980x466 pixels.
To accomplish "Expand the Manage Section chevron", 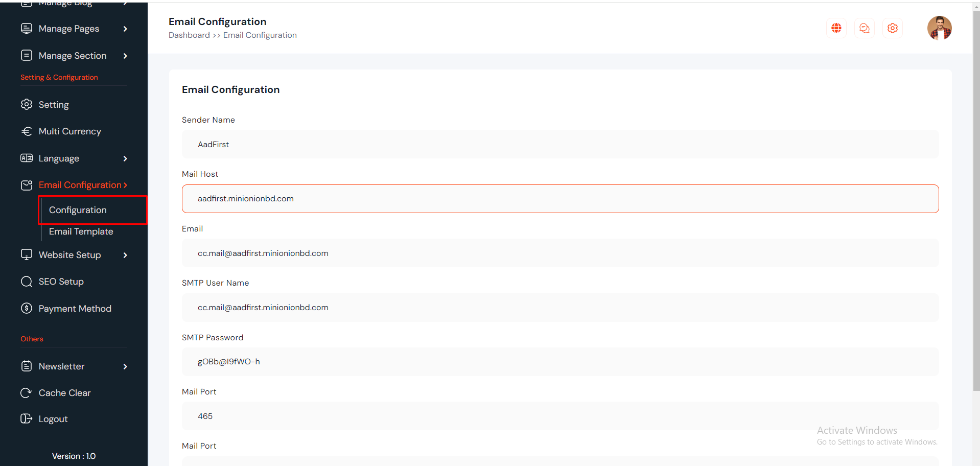I will (125, 56).
